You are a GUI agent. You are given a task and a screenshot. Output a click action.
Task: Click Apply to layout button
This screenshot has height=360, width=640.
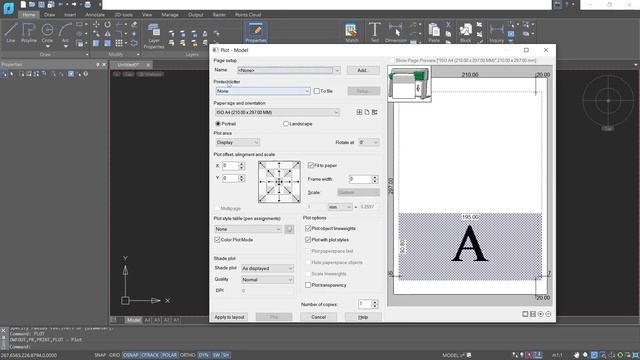pyautogui.click(x=229, y=317)
